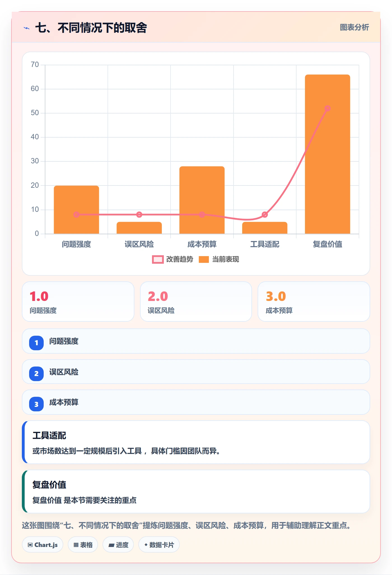
Task: Click the number 2 badge for 误区风险
Action: [36, 374]
